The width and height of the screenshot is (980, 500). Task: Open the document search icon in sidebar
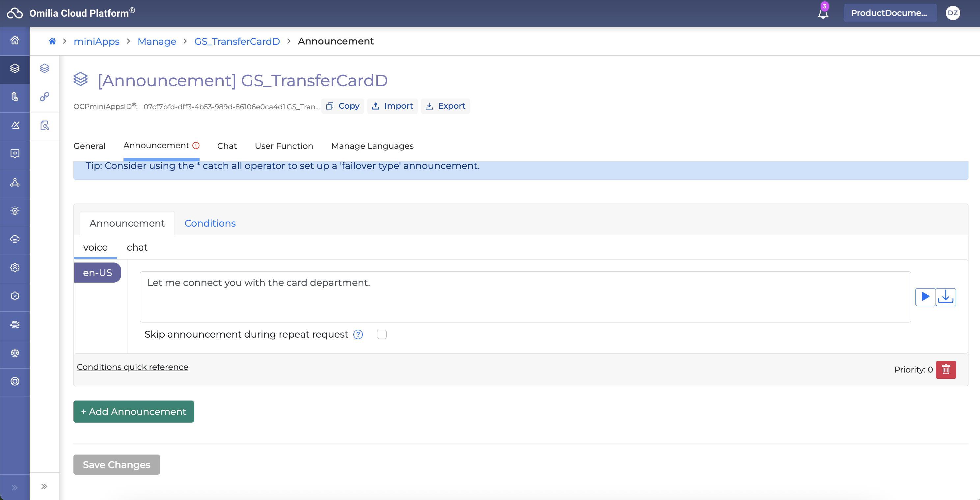click(44, 125)
